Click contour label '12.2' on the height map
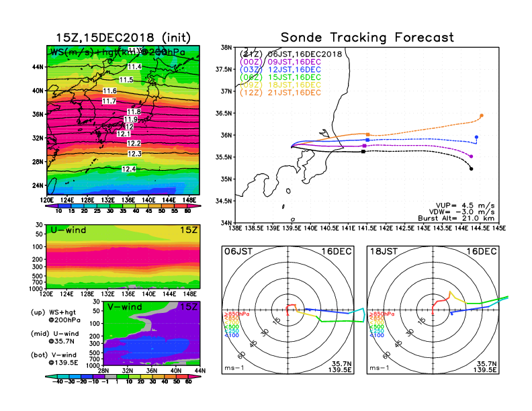This screenshot has height=411, width=532. (134, 144)
